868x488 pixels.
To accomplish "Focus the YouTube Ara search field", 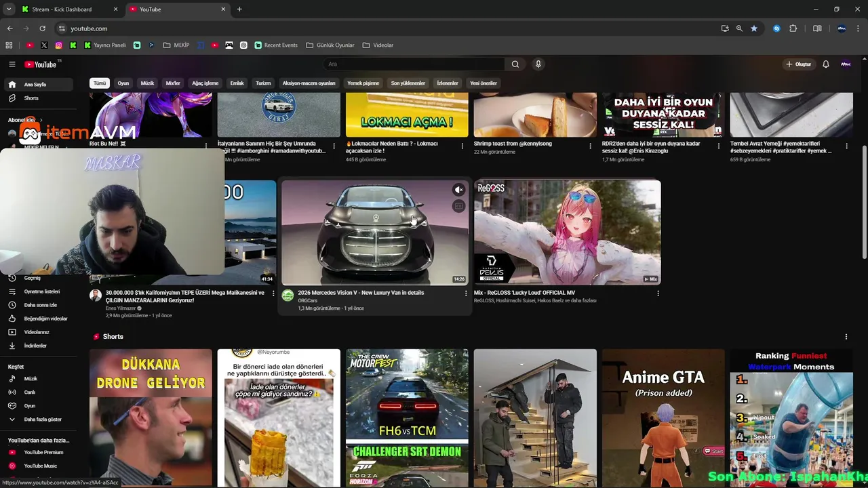I will [414, 64].
